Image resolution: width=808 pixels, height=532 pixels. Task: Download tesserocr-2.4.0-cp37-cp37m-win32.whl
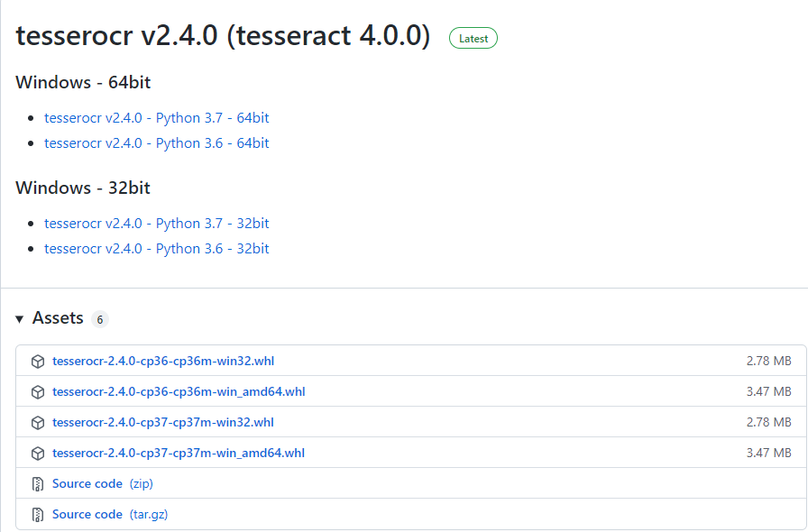point(164,422)
